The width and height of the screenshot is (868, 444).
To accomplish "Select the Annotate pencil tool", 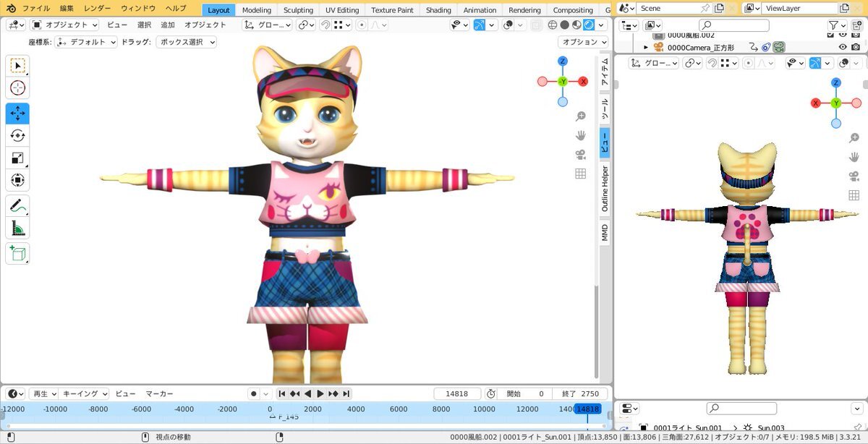I will pos(17,206).
